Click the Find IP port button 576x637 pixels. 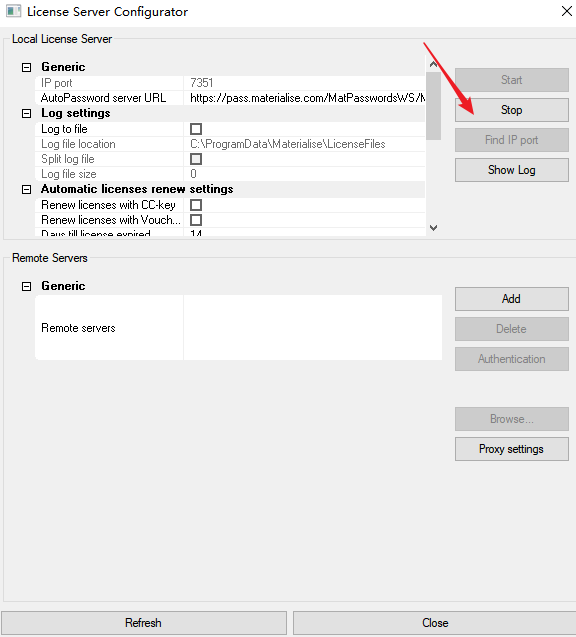click(x=511, y=140)
